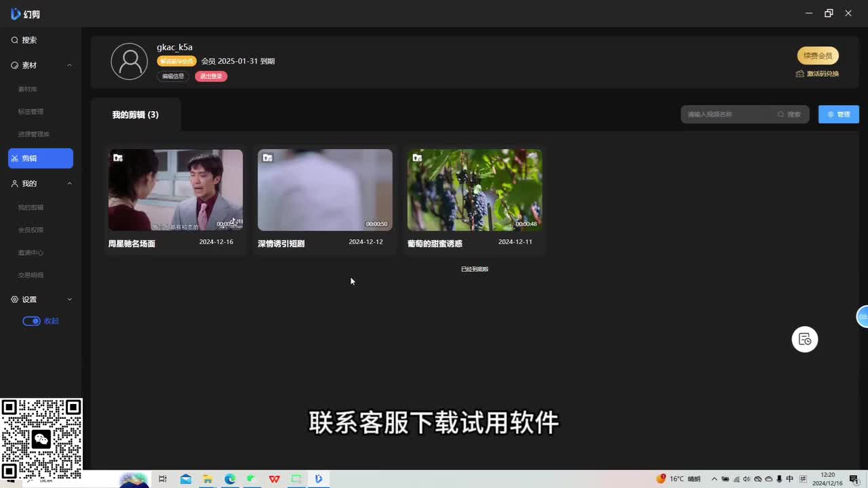The image size is (868, 488).
Task: Click the blue 管理 button
Action: click(838, 115)
